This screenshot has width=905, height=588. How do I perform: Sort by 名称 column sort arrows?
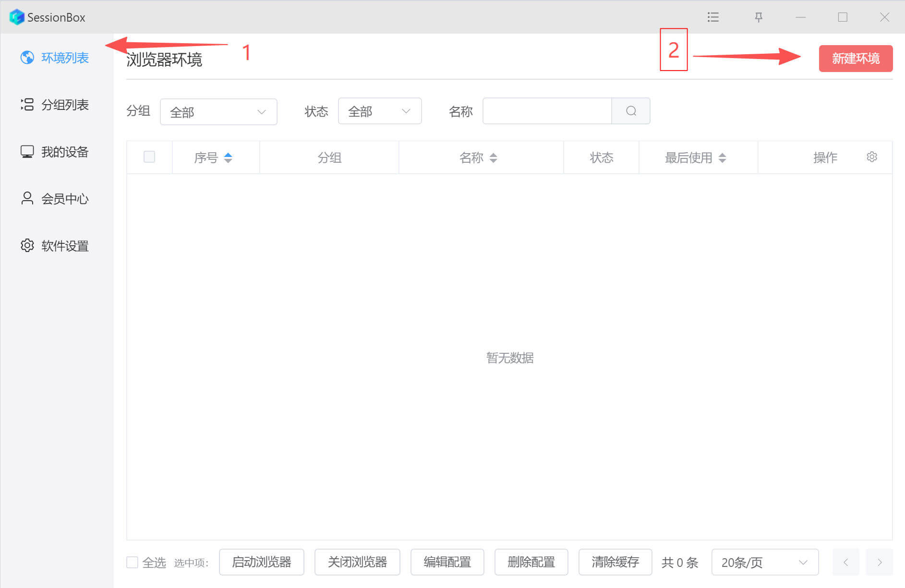(493, 157)
